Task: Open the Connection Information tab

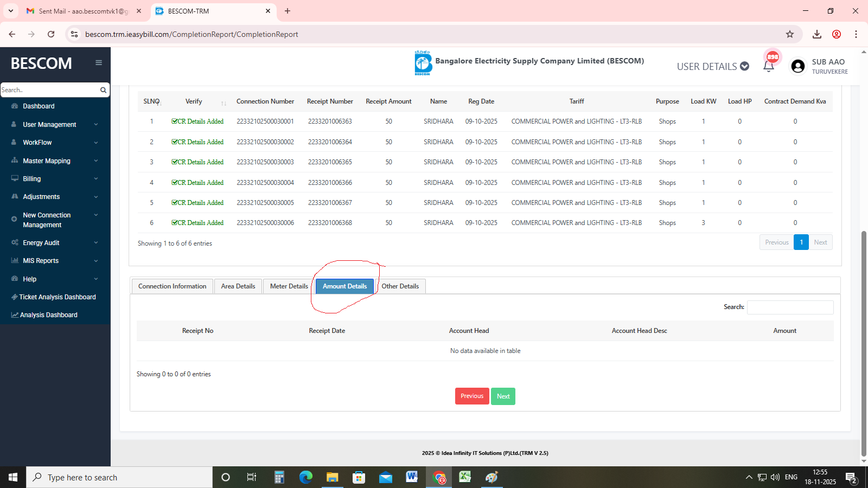Action: 172,286
